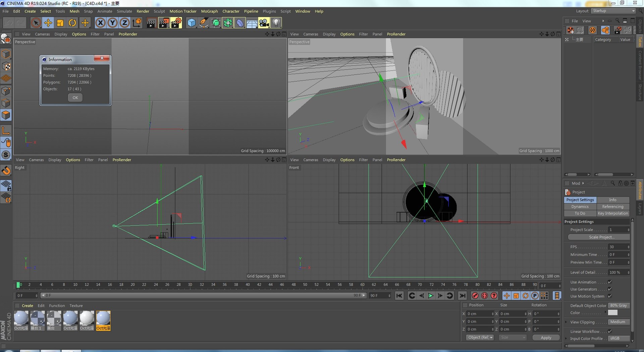
Task: Add a light with the bulb icon
Action: click(x=276, y=23)
